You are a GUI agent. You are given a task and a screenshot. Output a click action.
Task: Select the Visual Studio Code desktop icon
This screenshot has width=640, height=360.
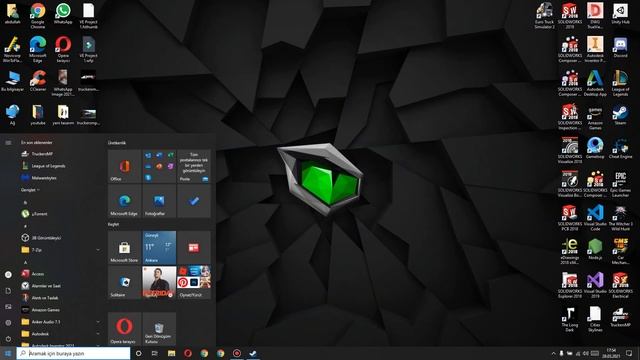[x=595, y=218]
